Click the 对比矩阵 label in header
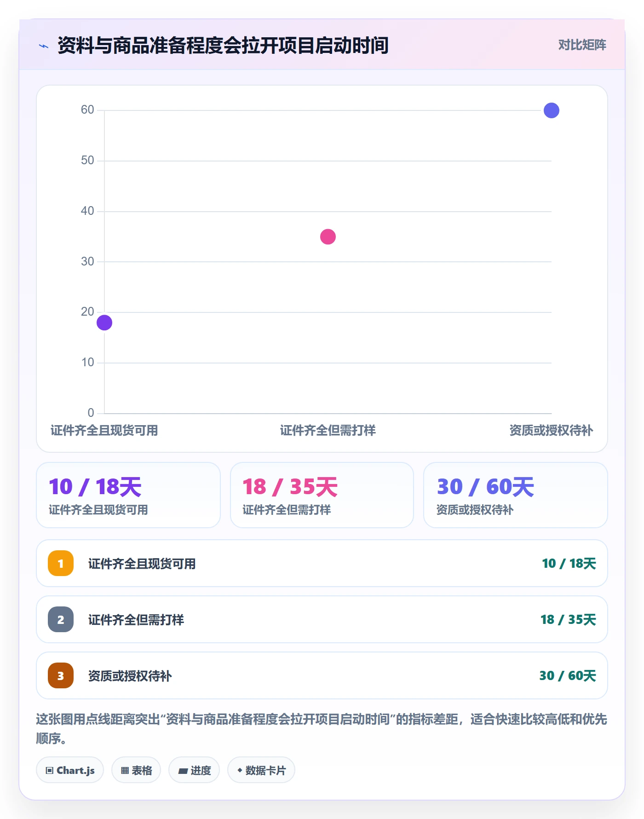Viewport: 644px width, 819px height. [x=582, y=45]
